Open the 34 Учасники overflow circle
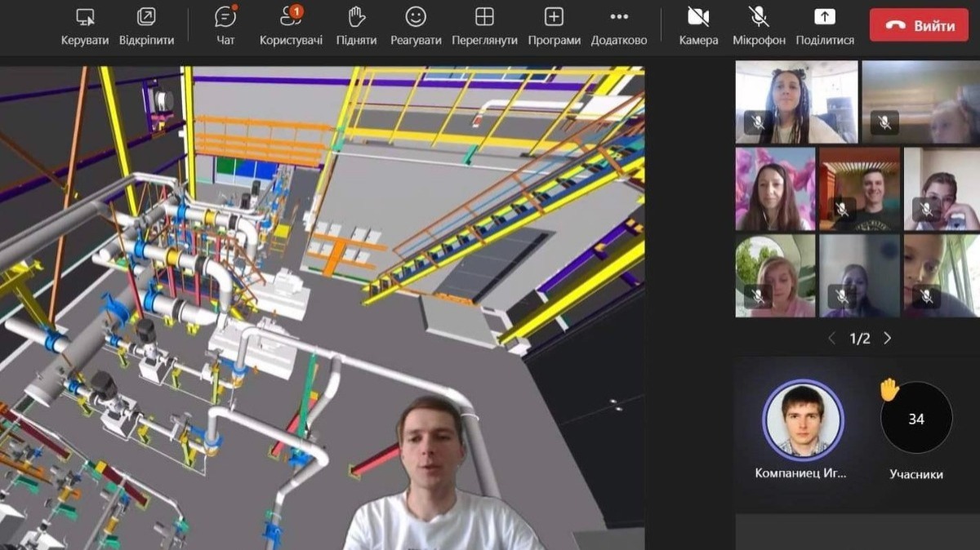 pos(916,418)
